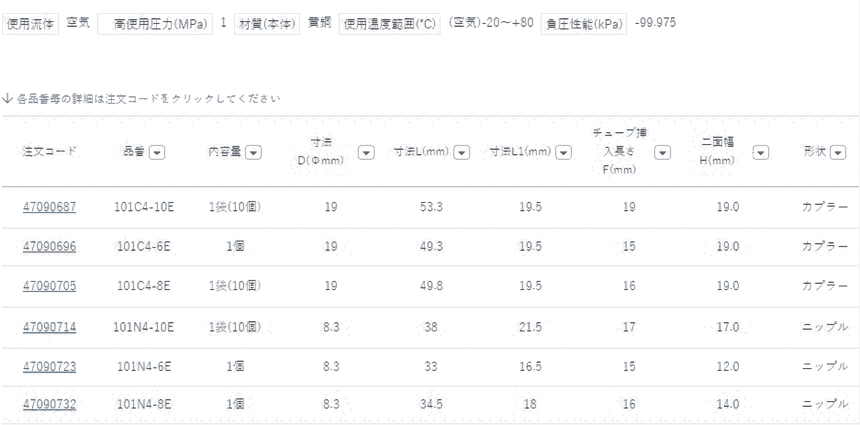The image size is (860, 425).
Task: Open the 寸法L1(mm) filter dropdown
Action: (x=564, y=152)
